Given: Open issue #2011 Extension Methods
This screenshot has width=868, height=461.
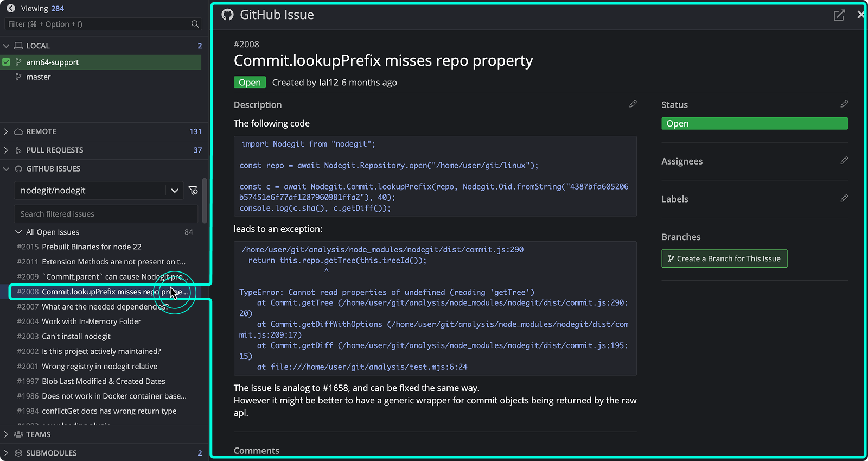Looking at the screenshot, I should [x=101, y=262].
